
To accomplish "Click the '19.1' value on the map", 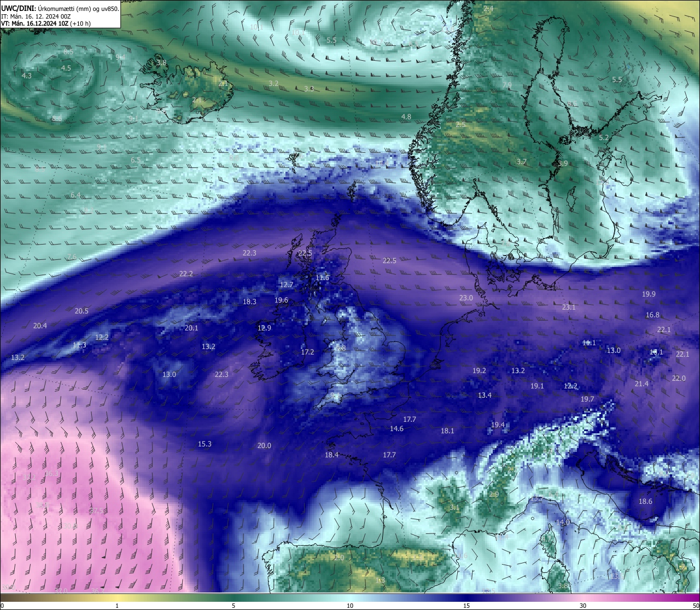I will tap(537, 386).
